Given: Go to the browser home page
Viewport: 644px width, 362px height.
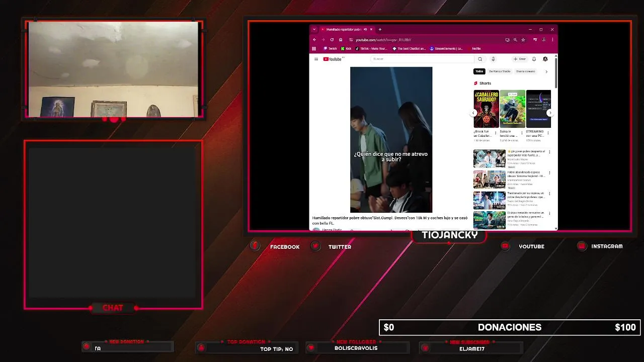Looking at the screenshot, I should 341,40.
